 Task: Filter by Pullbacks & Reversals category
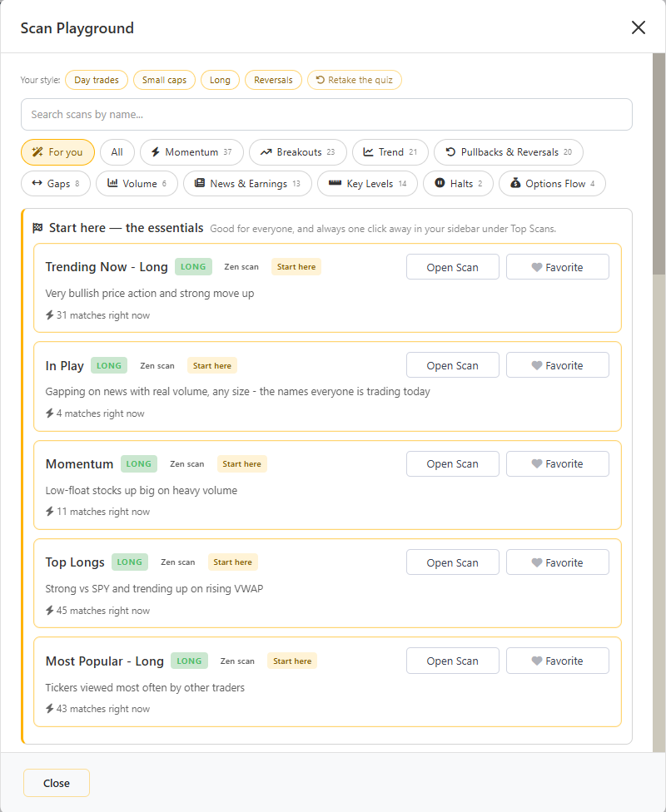point(509,152)
